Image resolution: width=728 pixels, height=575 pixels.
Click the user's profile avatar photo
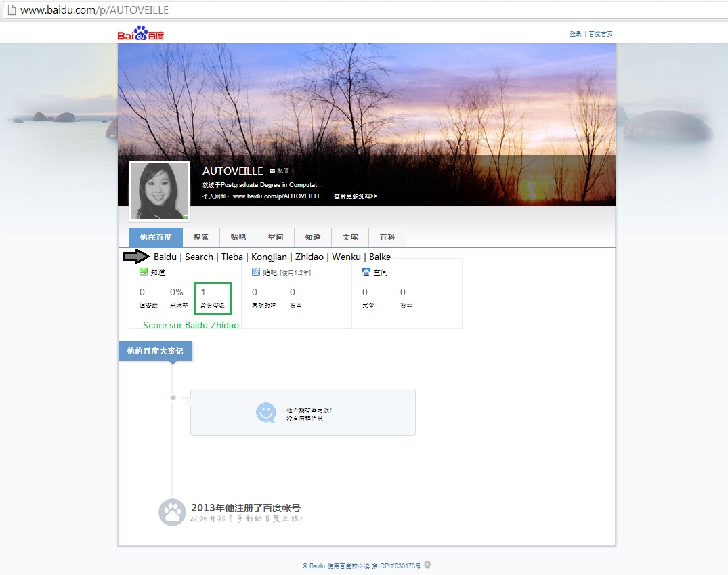point(160,191)
